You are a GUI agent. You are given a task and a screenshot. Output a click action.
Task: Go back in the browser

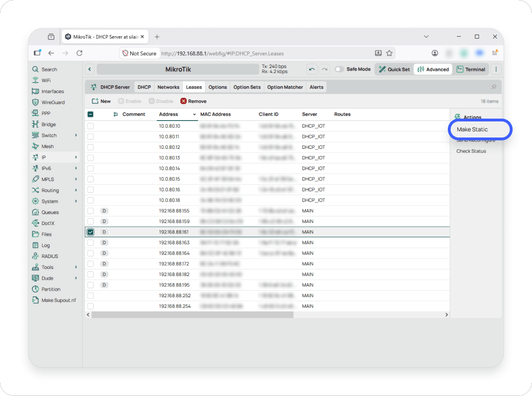[x=51, y=53]
